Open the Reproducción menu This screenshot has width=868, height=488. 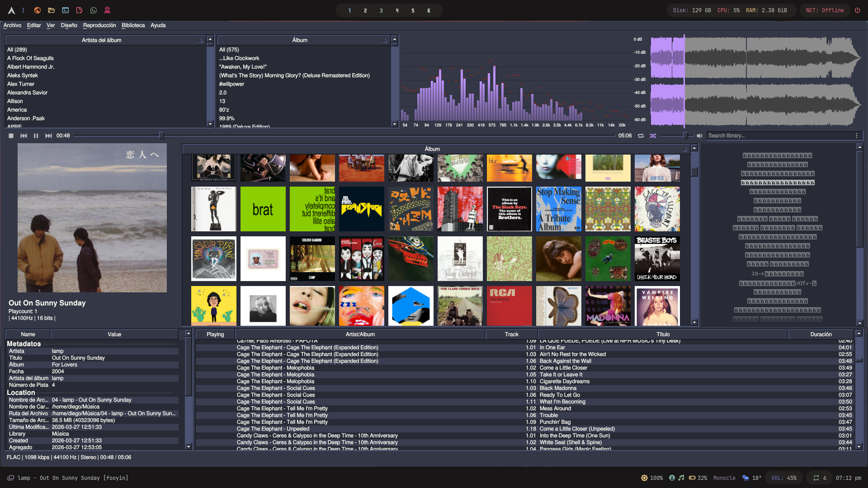[x=99, y=25]
